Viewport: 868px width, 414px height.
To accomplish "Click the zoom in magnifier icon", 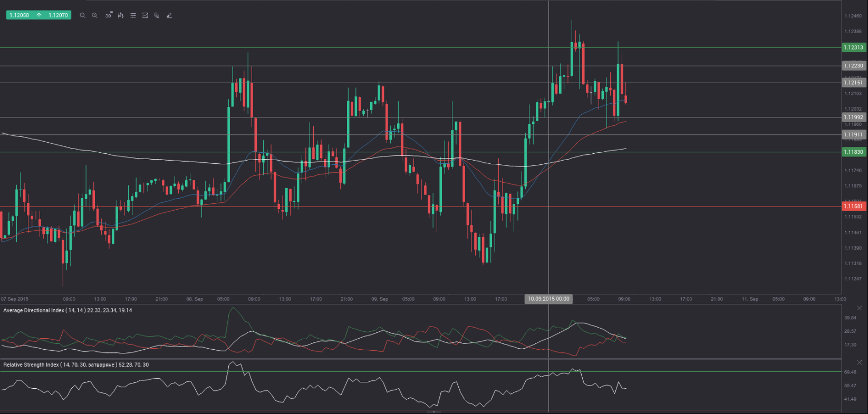I will point(95,15).
